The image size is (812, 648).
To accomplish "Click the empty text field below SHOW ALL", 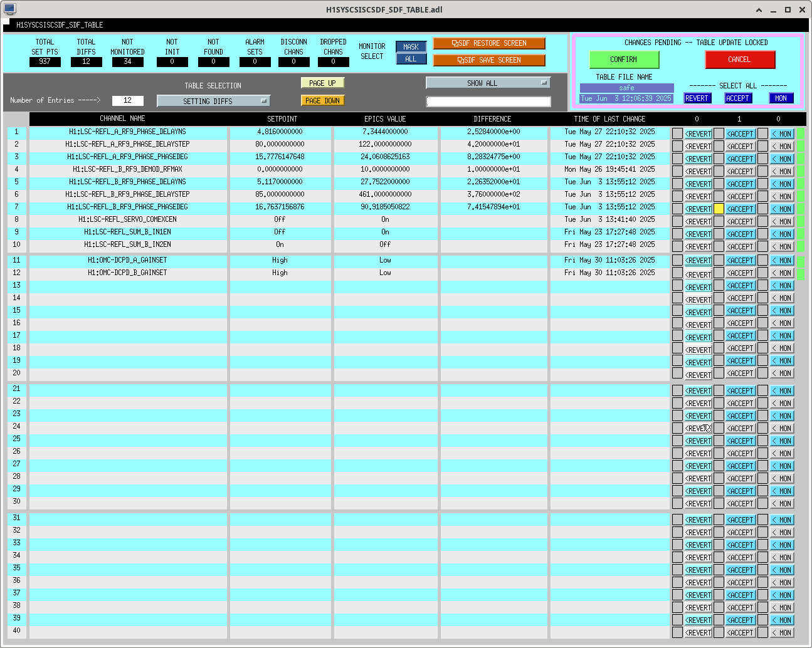I will pos(488,102).
